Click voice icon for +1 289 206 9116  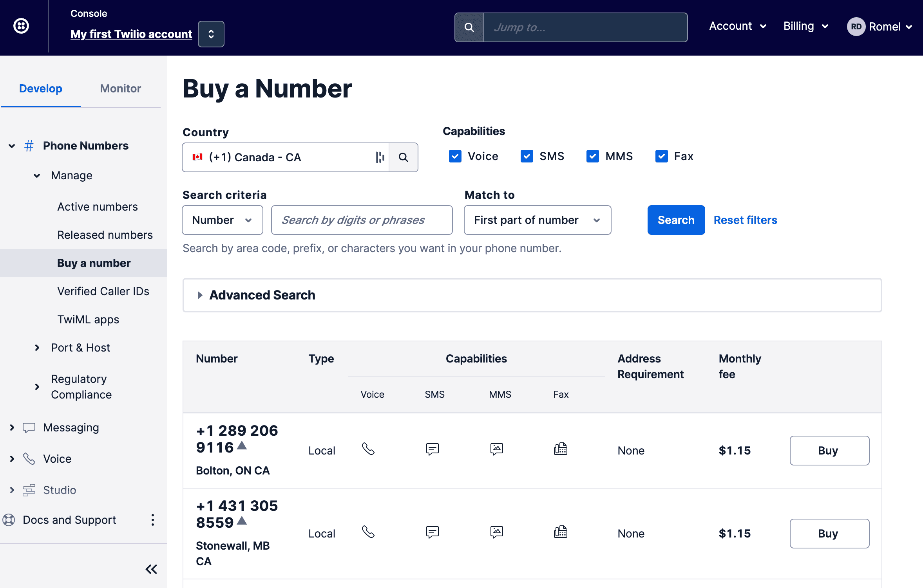pos(368,449)
